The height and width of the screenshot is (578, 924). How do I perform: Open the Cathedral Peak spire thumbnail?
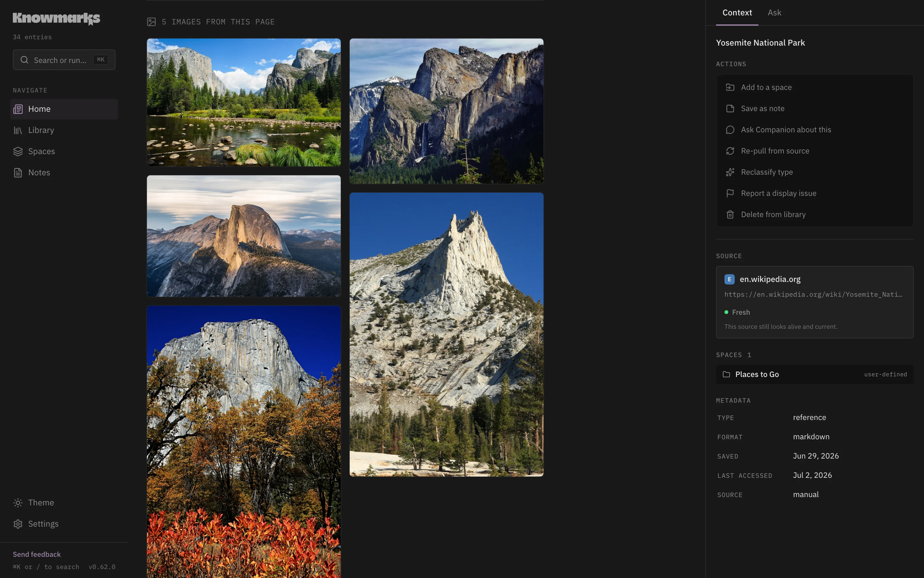446,335
